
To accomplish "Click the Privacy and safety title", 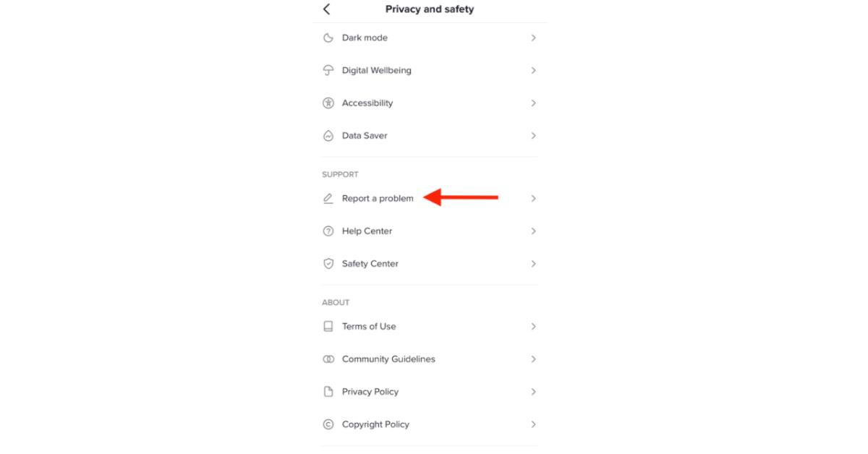I will point(430,9).
